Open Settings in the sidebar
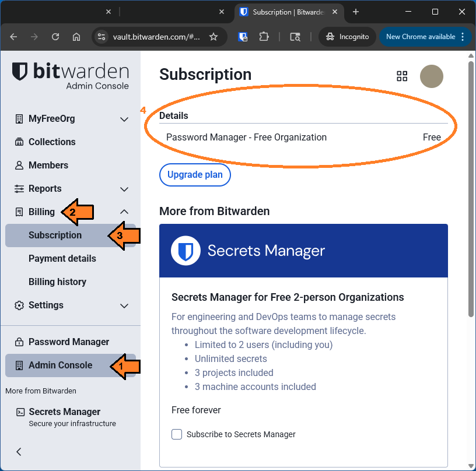Image resolution: width=476 pixels, height=471 pixels. (x=46, y=305)
